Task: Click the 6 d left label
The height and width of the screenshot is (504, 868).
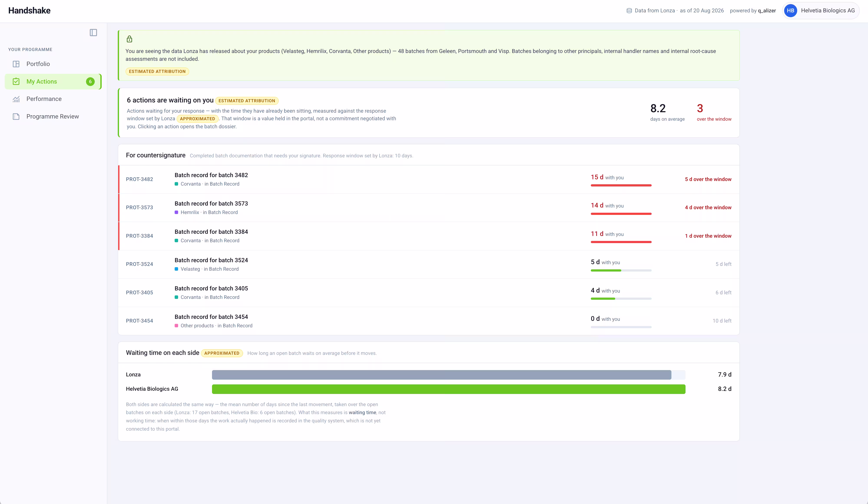Action: tap(723, 293)
